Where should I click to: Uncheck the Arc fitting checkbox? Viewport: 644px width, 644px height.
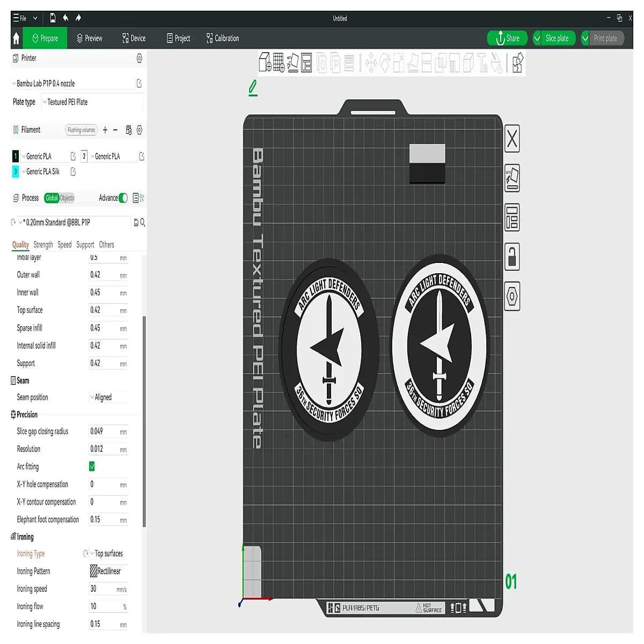(92, 466)
